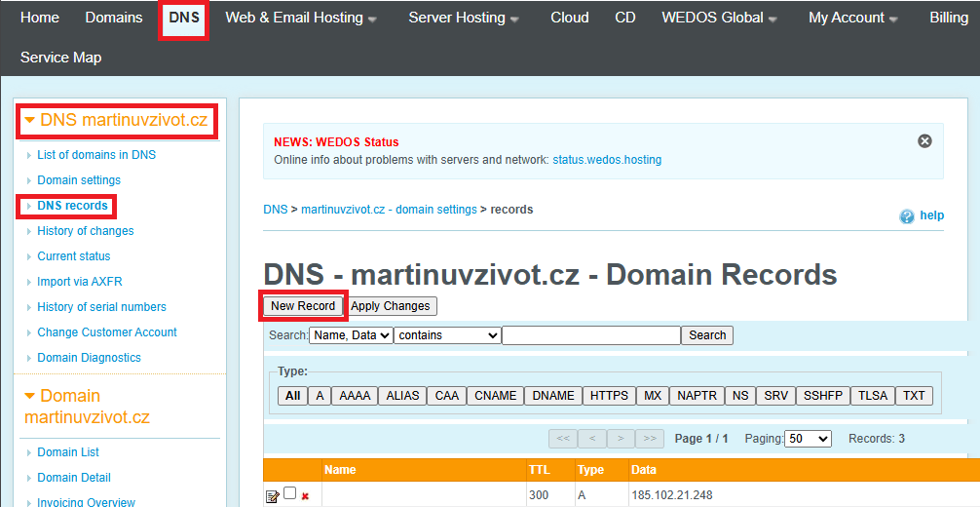Go to Home in top navigation
The image size is (980, 507).
[x=40, y=19]
